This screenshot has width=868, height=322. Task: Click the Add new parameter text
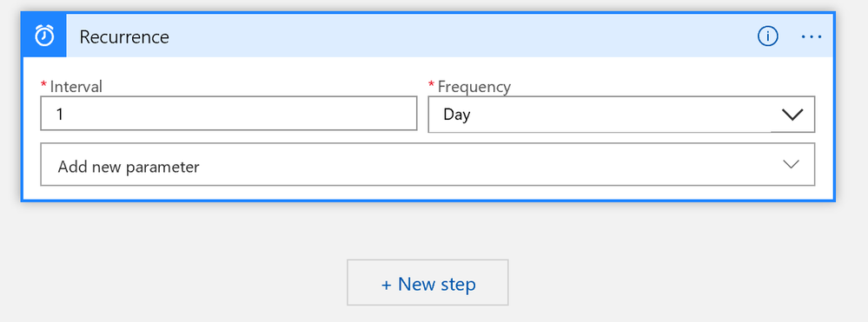[129, 167]
